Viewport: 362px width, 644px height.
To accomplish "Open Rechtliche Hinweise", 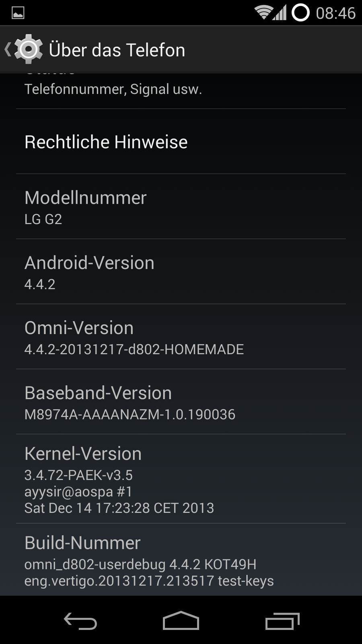I will [181, 142].
